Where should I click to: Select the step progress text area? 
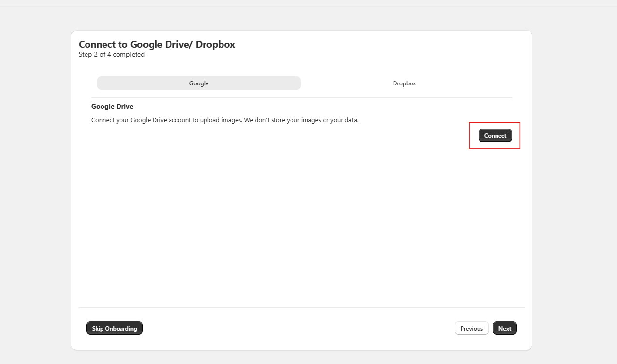112,54
